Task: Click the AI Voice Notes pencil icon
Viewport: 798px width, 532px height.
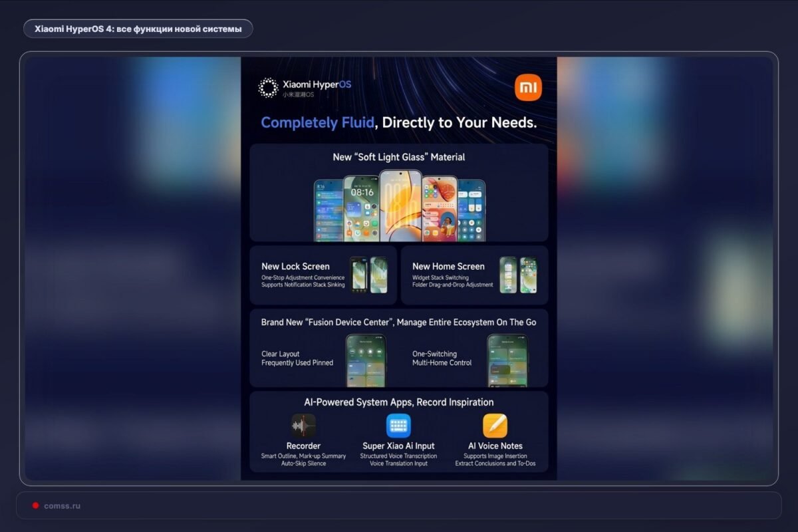Action: (495, 426)
